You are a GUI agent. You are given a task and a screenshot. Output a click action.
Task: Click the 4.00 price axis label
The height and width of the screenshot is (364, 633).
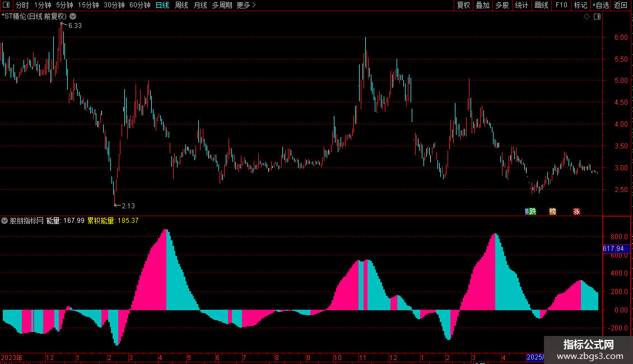[621, 124]
